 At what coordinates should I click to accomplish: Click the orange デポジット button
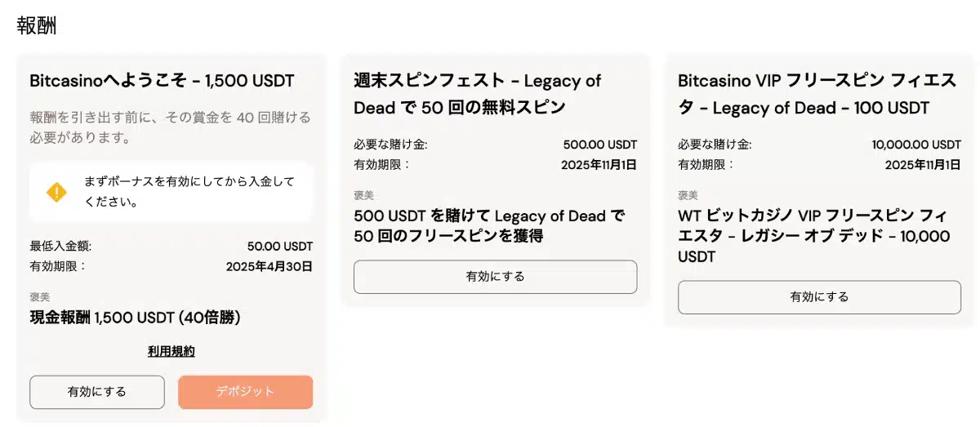coord(245,392)
